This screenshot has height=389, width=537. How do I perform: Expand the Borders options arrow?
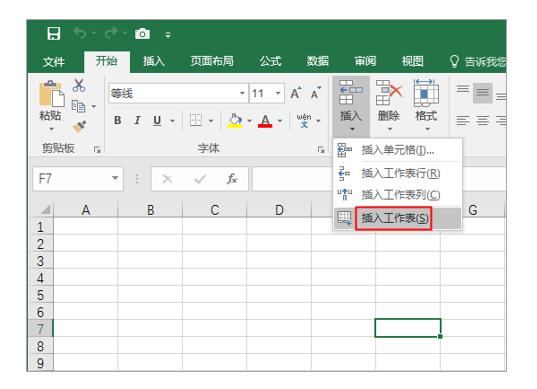[x=211, y=121]
